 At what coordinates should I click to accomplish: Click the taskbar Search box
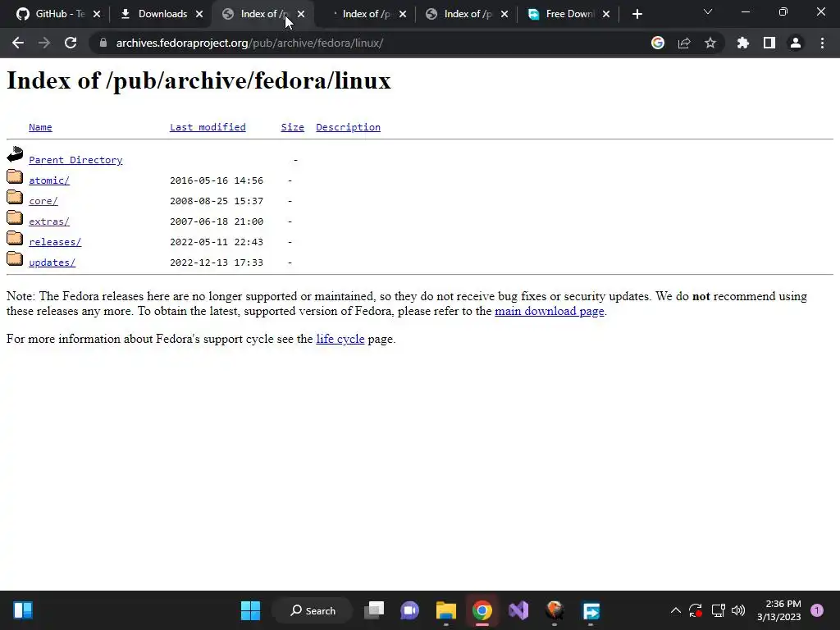(313, 610)
